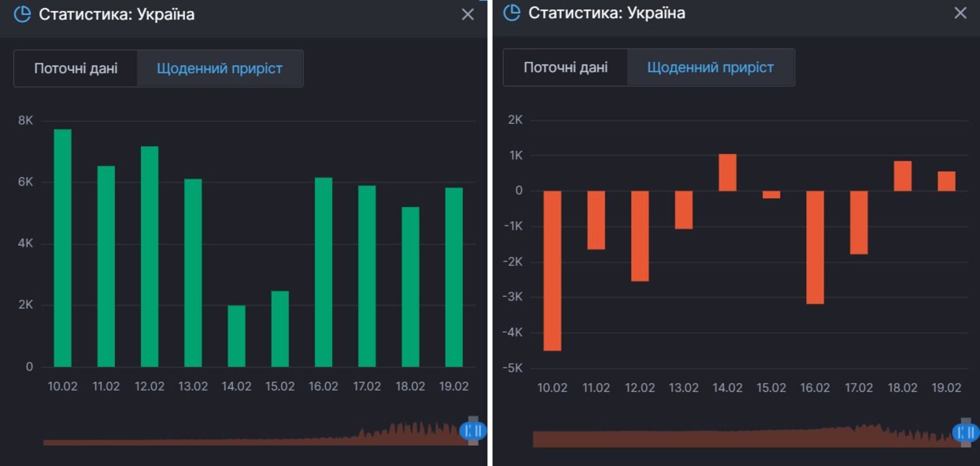Screen dimensions: 980x466
Task: Click the 10.02 date label under right chart
Action: point(552,388)
